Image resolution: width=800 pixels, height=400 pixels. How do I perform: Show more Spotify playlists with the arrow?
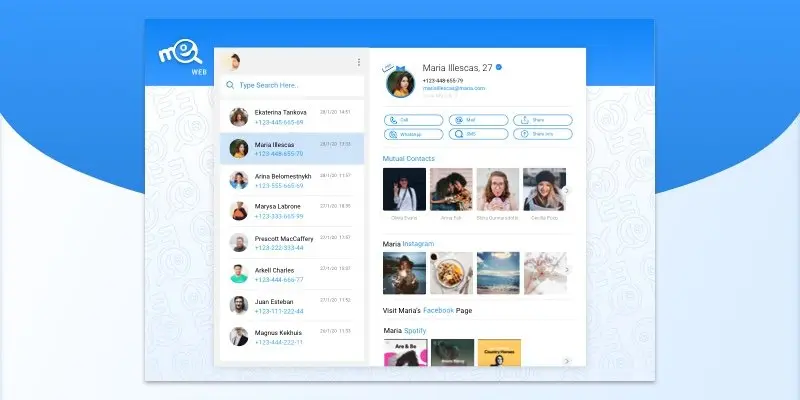click(x=566, y=361)
